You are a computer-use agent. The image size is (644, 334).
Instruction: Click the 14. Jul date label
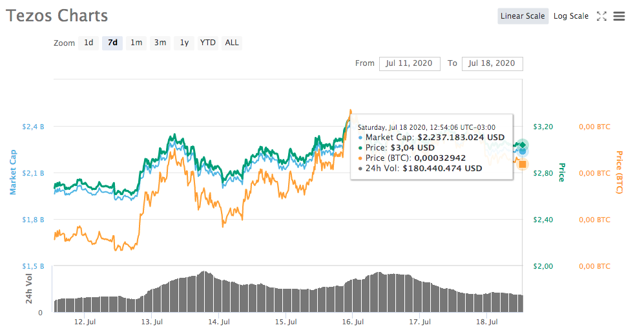(x=219, y=322)
